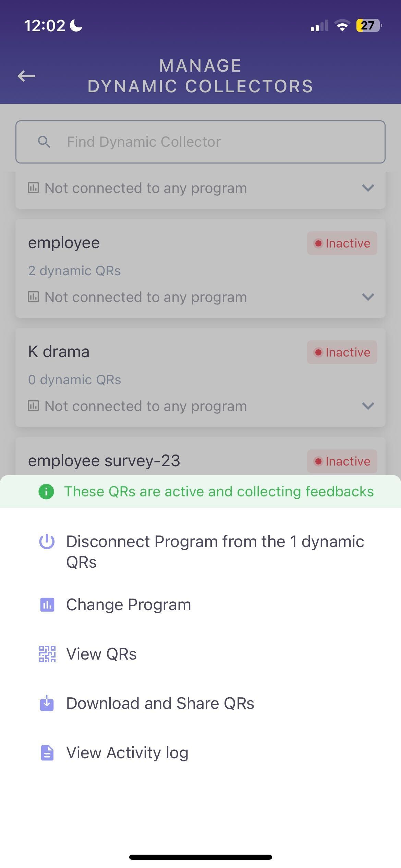Open View Activity log
Image resolution: width=401 pixels, height=868 pixels.
(x=127, y=753)
